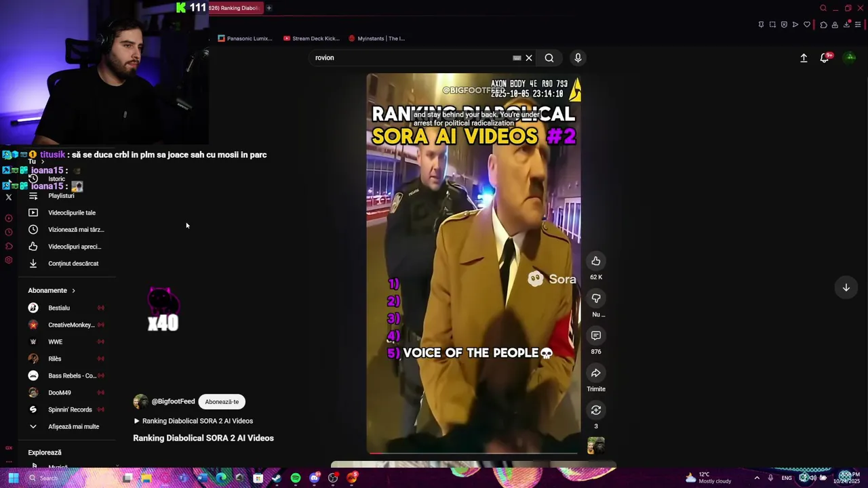Open the browser sidebar history clock icon
Screen dimensions: 868x488
click(x=9, y=232)
